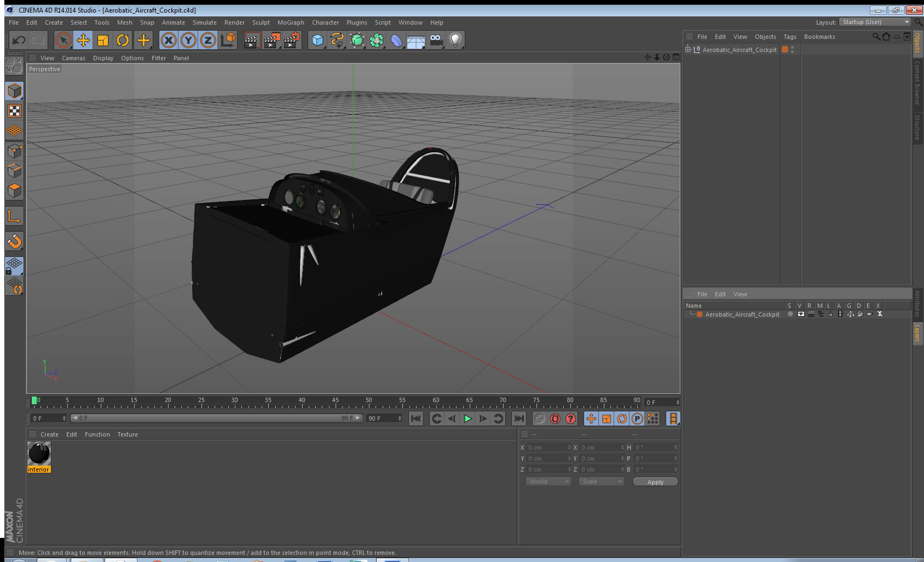
Task: Go to end of animation
Action: (518, 418)
